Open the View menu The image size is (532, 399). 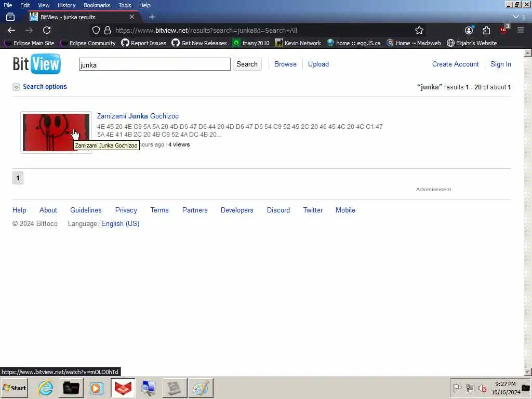point(44,5)
